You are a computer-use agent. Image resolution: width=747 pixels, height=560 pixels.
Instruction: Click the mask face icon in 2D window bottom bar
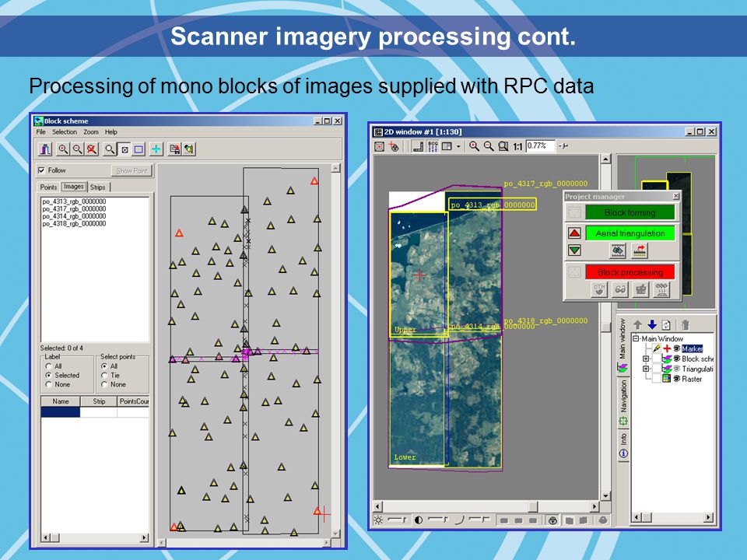(552, 520)
